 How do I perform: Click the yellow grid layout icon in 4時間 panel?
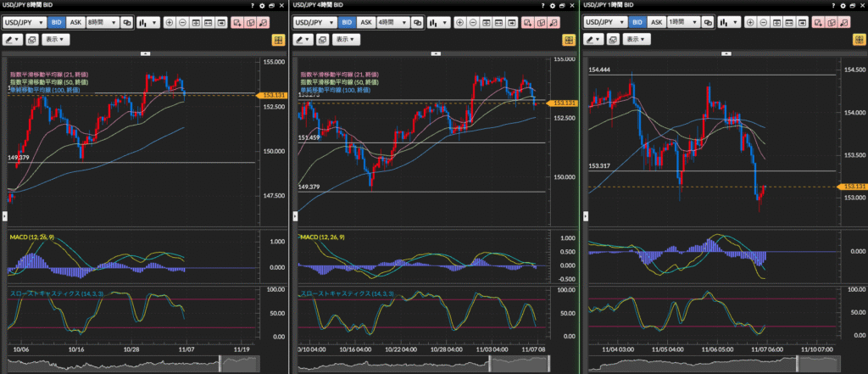[x=569, y=40]
